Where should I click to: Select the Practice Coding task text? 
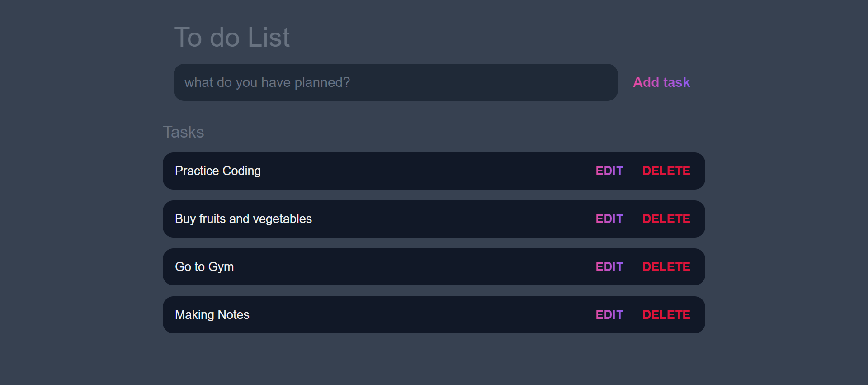[x=218, y=171]
